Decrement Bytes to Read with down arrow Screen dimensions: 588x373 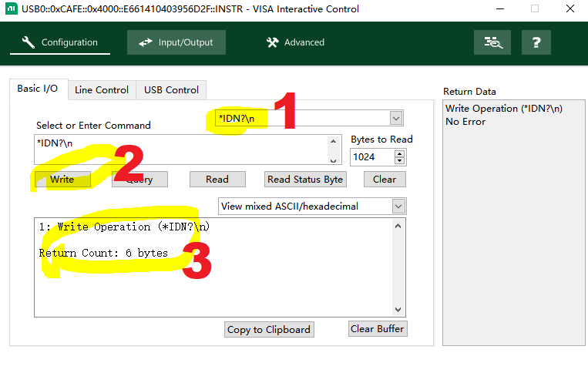click(x=400, y=161)
